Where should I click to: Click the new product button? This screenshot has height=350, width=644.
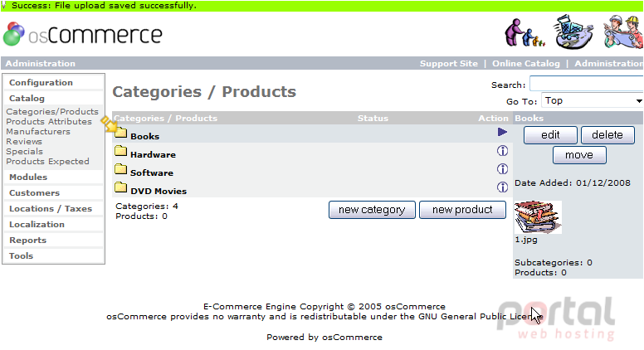pos(462,210)
